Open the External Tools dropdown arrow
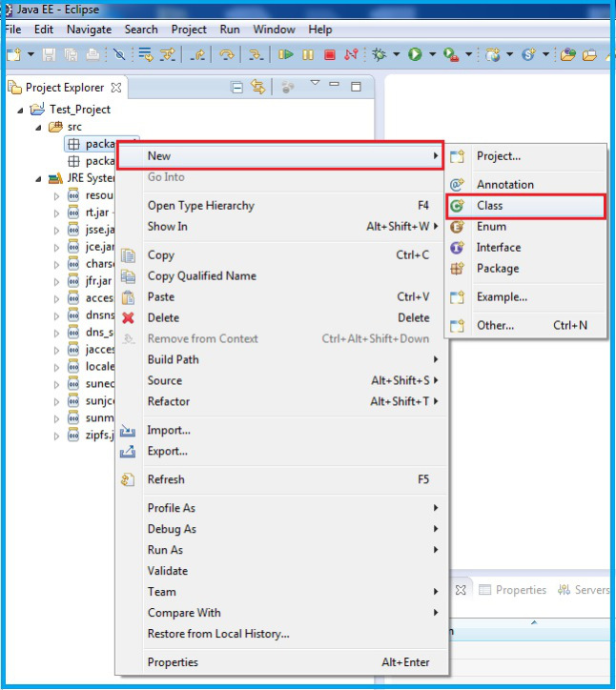Image resolution: width=616 pixels, height=690 pixels. pos(469,54)
